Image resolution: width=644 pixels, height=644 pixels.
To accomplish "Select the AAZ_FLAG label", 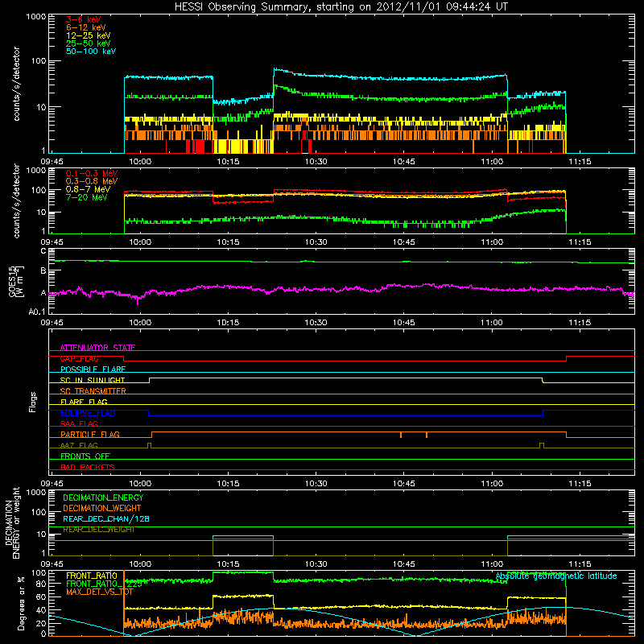I will click(79, 445).
